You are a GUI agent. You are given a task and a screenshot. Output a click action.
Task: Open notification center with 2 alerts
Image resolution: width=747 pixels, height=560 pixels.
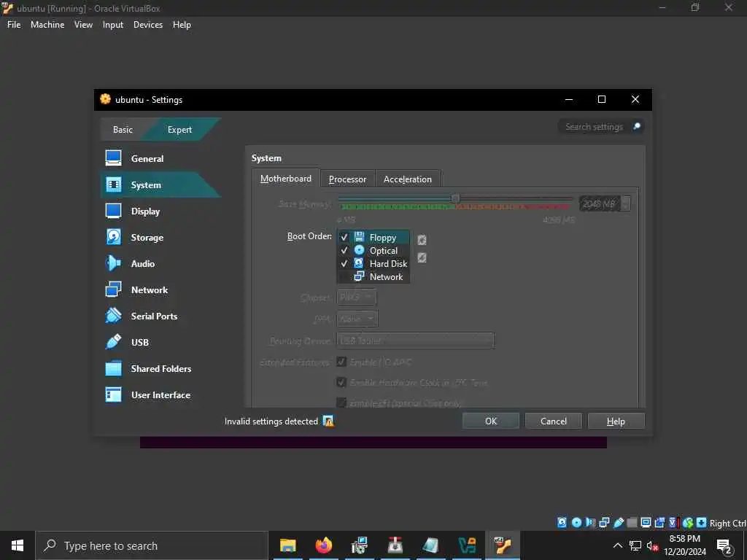coord(724,545)
